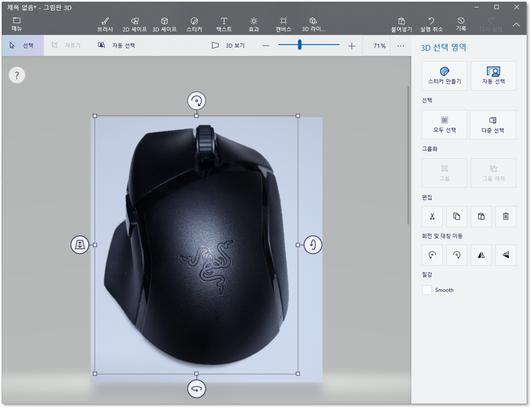Open the 캔버스 canvas tab
The width and height of the screenshot is (532, 409).
click(283, 25)
